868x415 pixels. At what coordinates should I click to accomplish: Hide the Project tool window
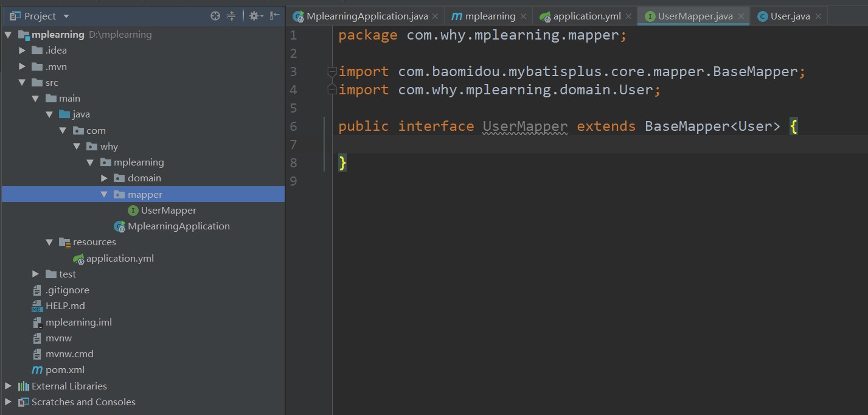[x=275, y=16]
